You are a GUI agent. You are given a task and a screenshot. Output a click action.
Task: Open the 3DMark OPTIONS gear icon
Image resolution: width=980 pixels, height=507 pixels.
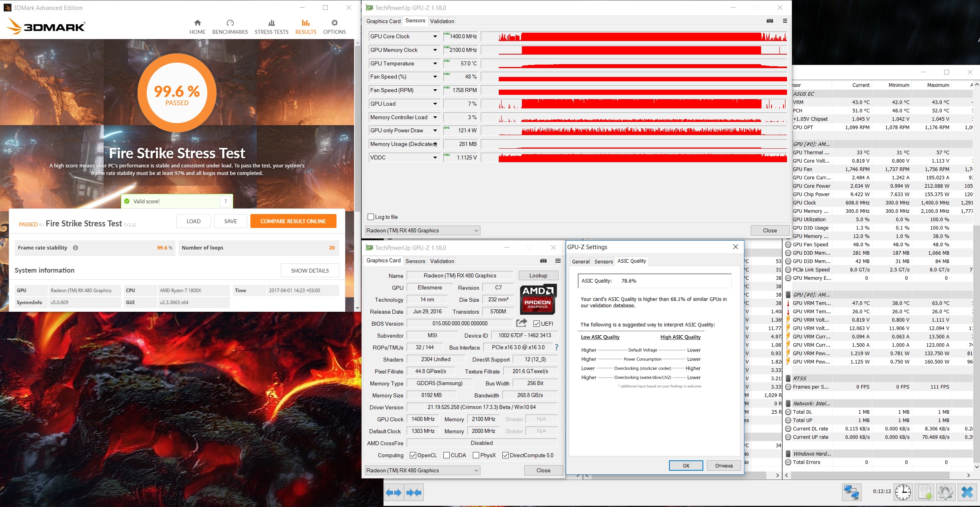pos(334,23)
